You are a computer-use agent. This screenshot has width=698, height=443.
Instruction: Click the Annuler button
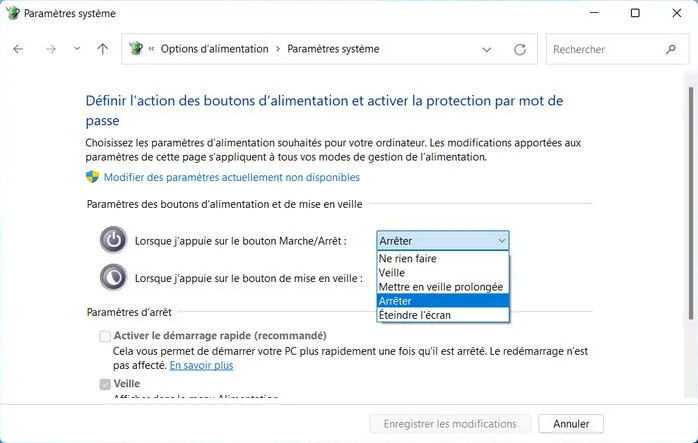571,424
